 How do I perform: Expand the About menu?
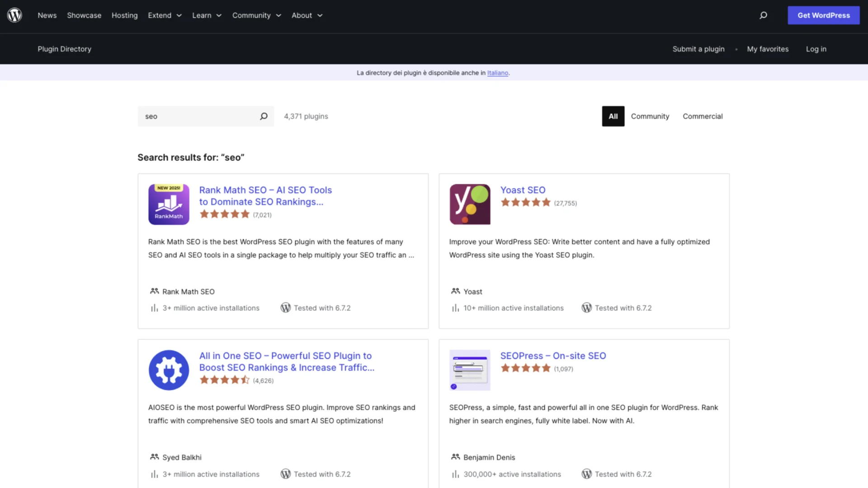[x=307, y=15]
